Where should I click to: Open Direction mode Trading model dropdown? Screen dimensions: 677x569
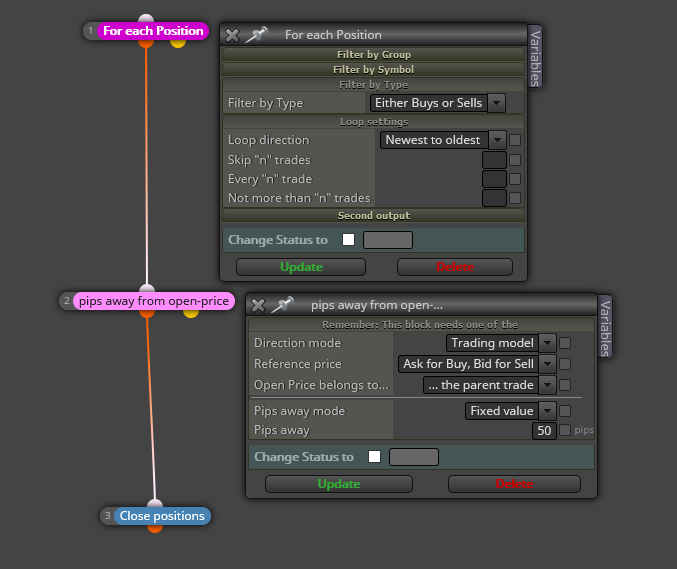[501, 343]
